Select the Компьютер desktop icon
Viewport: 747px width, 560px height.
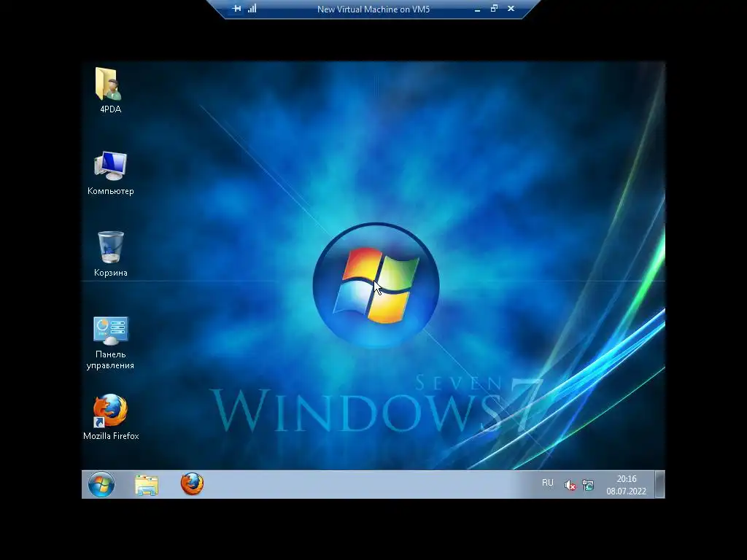111,166
